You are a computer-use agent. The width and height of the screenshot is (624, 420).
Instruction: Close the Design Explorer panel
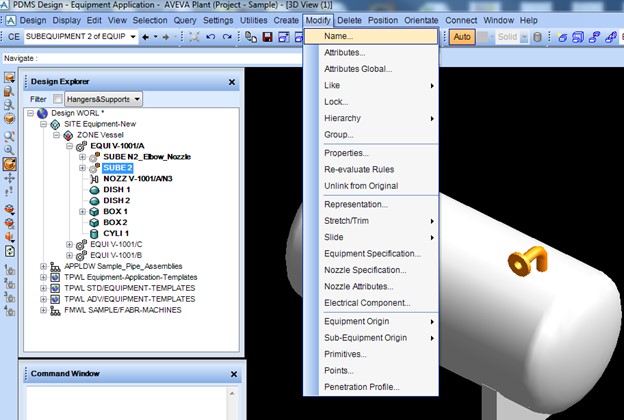click(x=232, y=82)
